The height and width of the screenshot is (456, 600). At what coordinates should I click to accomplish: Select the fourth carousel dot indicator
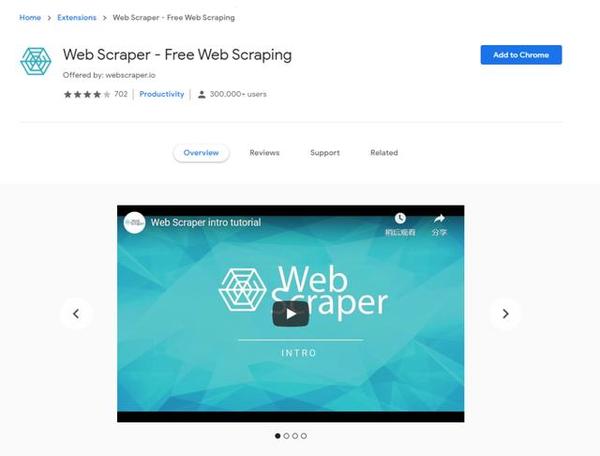coord(304,436)
